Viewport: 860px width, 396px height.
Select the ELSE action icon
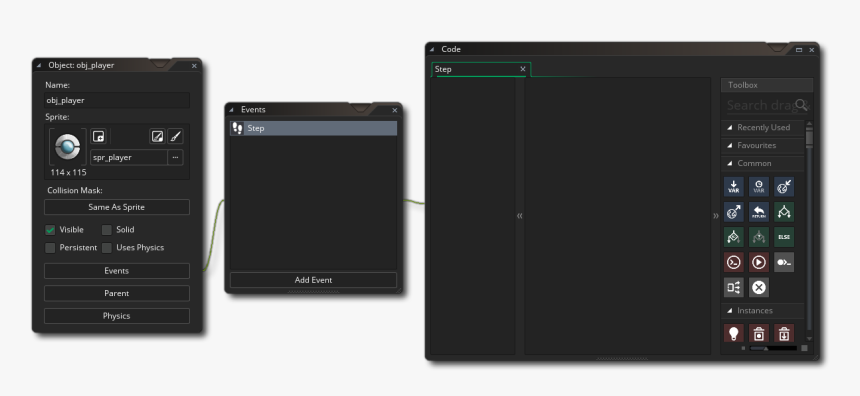click(784, 237)
